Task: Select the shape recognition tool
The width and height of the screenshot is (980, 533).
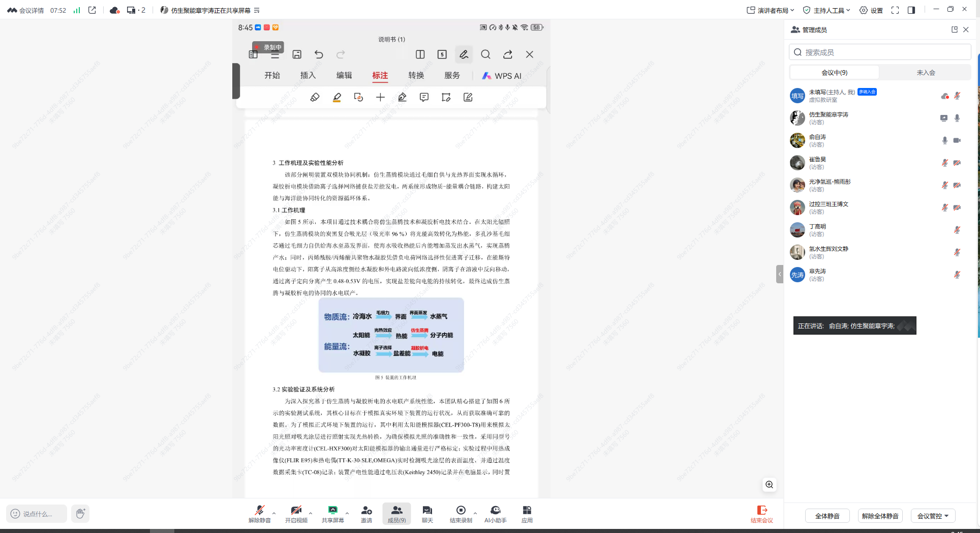Action: pos(358,97)
